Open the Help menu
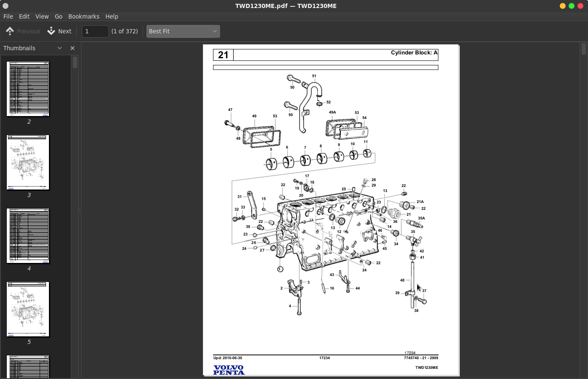This screenshot has height=379, width=588. (x=112, y=16)
